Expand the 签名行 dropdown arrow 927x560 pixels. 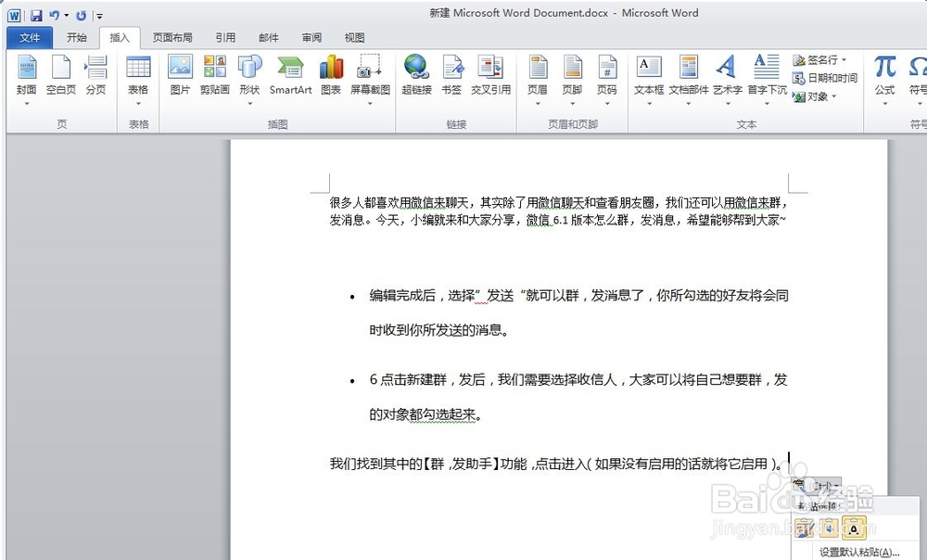[844, 59]
